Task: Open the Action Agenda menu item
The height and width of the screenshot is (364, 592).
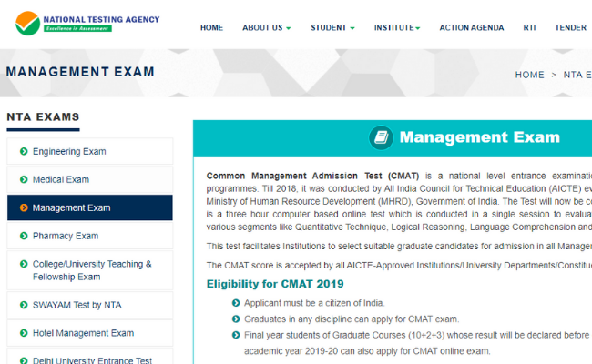Action: pyautogui.click(x=471, y=28)
